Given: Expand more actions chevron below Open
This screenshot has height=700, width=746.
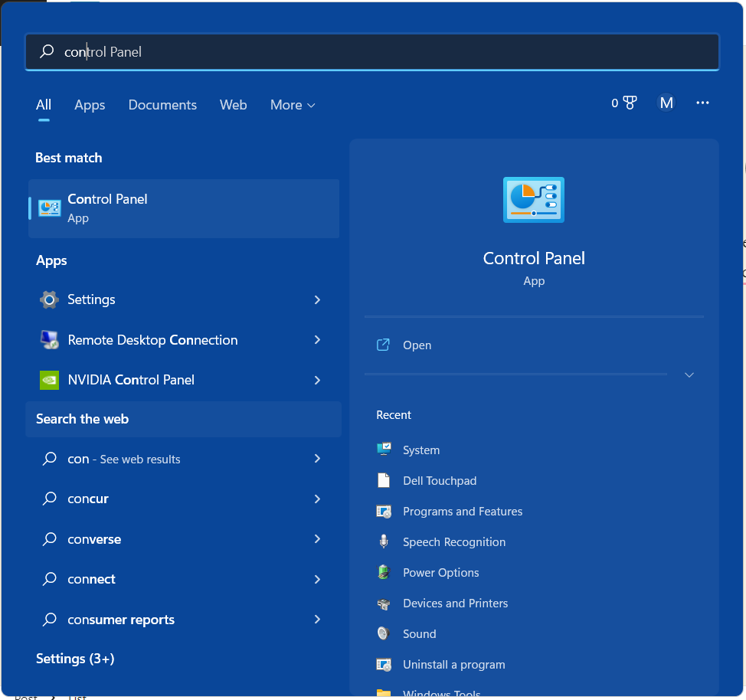Looking at the screenshot, I should point(689,375).
